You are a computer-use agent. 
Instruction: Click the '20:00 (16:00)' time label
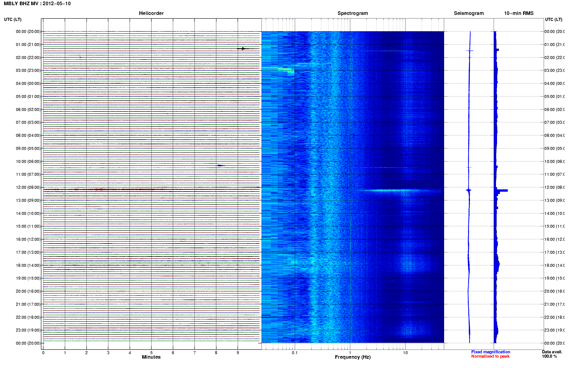click(x=28, y=291)
